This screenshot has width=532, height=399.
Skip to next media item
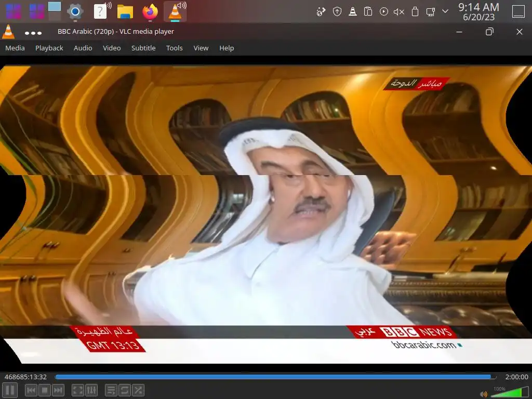pos(58,390)
